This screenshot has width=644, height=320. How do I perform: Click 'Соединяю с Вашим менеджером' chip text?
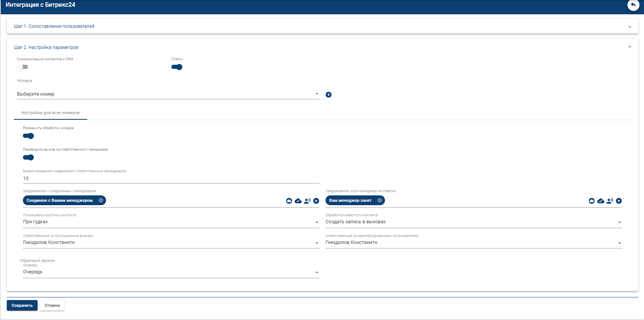click(x=59, y=200)
